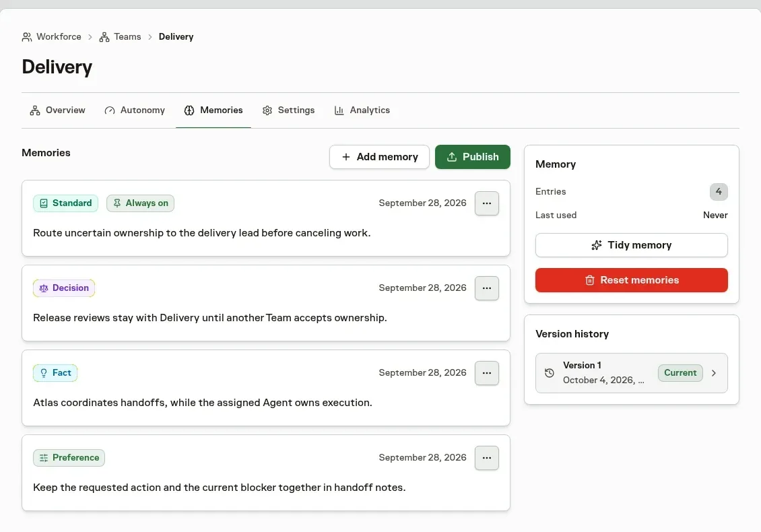
Task: Click the Delivery breadcrumb item
Action: [176, 37]
